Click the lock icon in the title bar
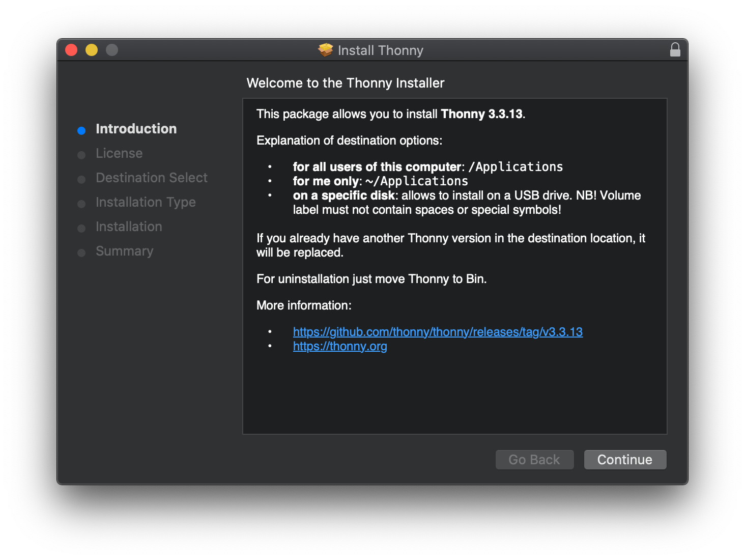 pos(675,50)
